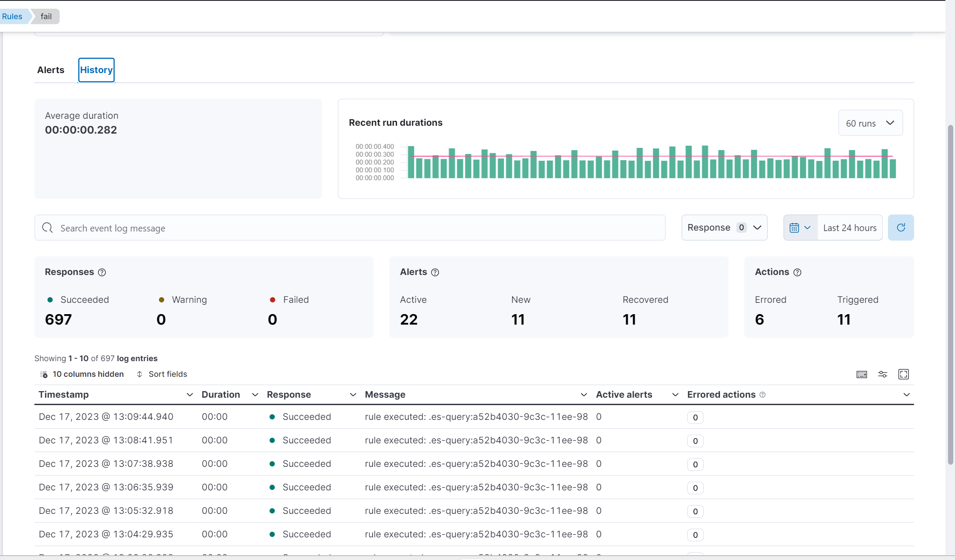955x560 pixels.
Task: Click the Actions panel help icon
Action: tap(797, 272)
